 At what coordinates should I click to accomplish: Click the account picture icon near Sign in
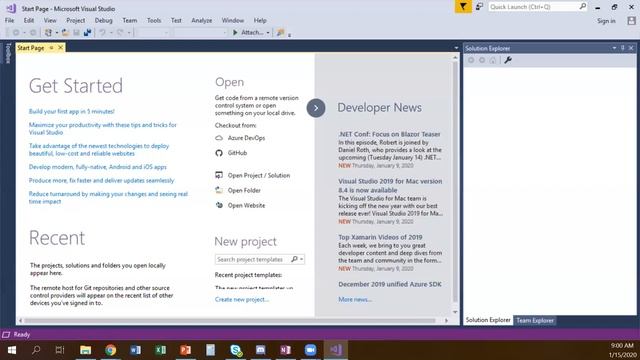(631, 21)
